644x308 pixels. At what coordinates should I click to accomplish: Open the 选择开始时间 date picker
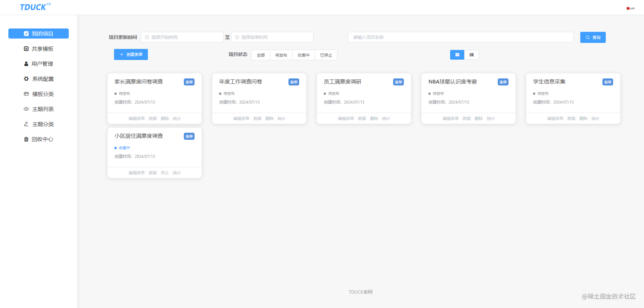tap(182, 37)
